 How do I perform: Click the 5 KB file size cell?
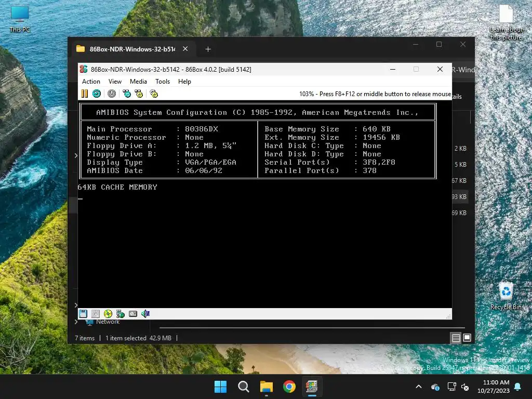[x=460, y=165]
